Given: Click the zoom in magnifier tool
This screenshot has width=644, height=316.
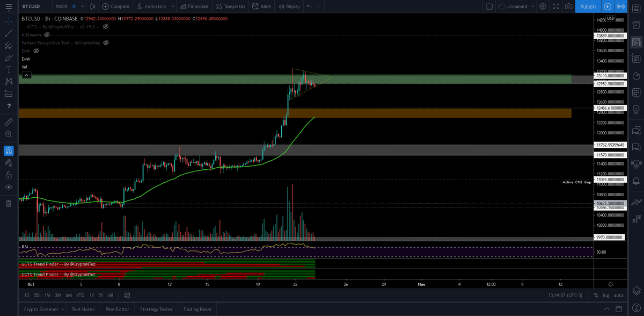Looking at the screenshot, I should click(9, 134).
